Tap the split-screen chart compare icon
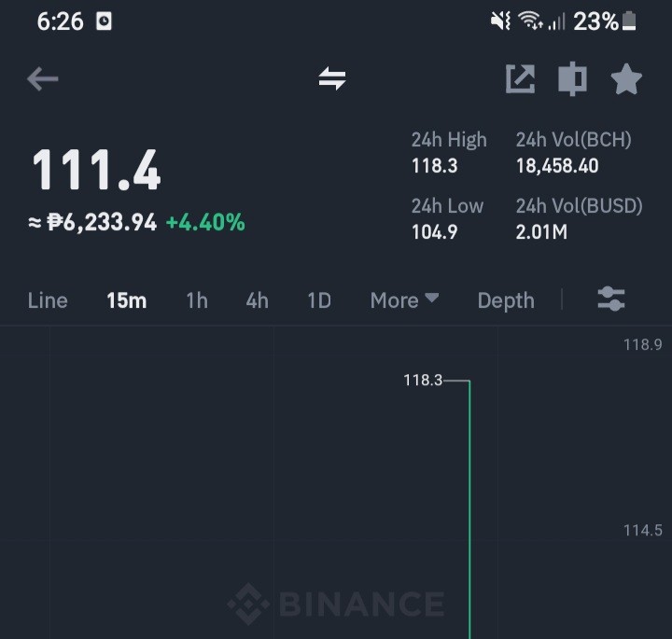This screenshot has width=672, height=639. pyautogui.click(x=572, y=78)
